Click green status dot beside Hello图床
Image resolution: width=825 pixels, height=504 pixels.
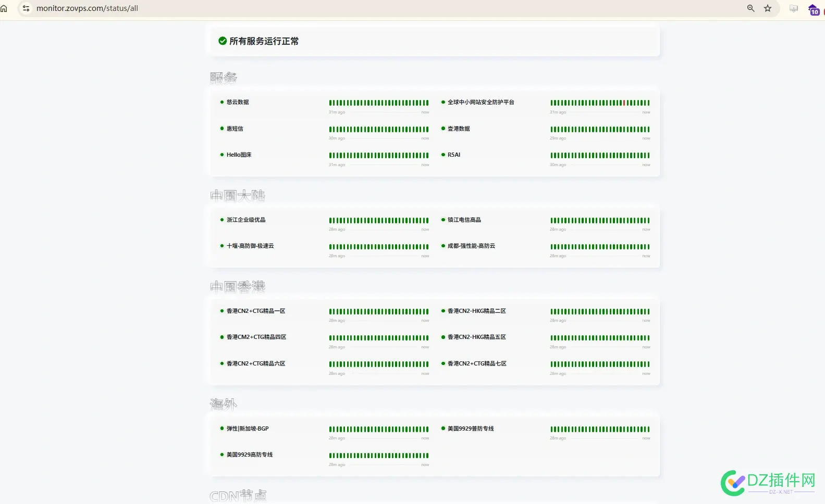222,155
